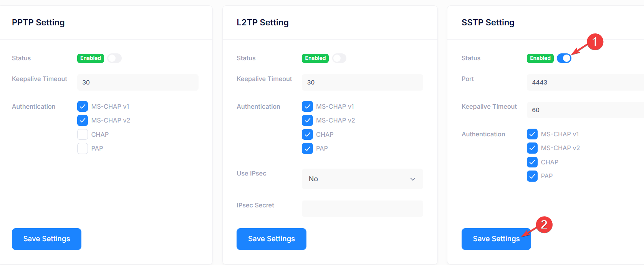
Task: Save Settings for SSTP
Action: [x=496, y=239]
